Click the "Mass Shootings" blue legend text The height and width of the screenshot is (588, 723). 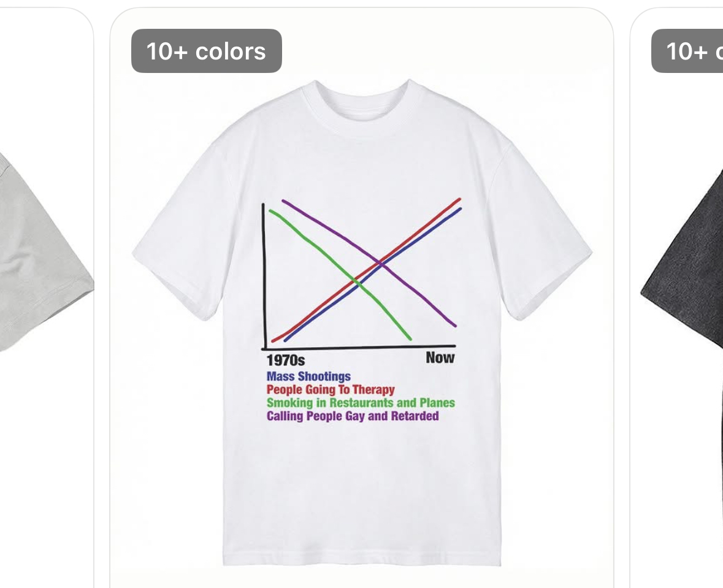(308, 376)
